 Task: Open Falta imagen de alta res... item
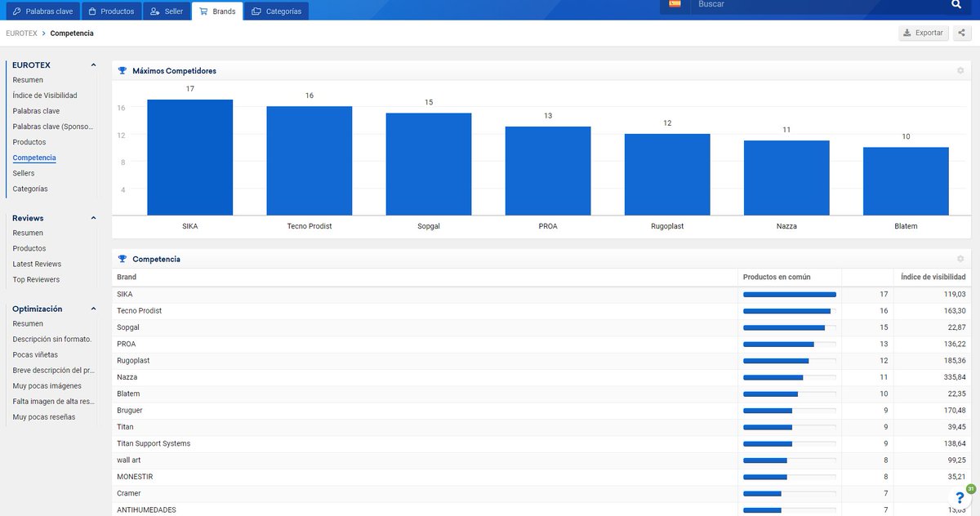(53, 401)
